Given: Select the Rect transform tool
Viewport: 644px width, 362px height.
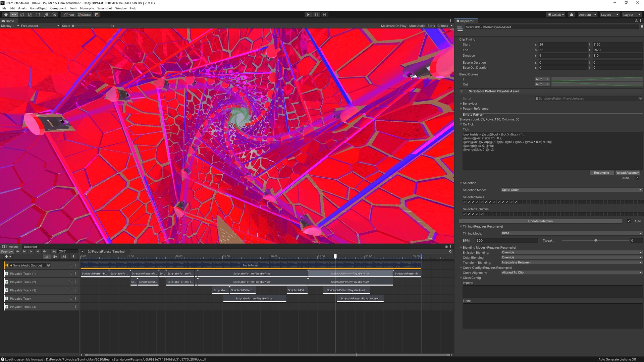Looking at the screenshot, I should pyautogui.click(x=38, y=15).
